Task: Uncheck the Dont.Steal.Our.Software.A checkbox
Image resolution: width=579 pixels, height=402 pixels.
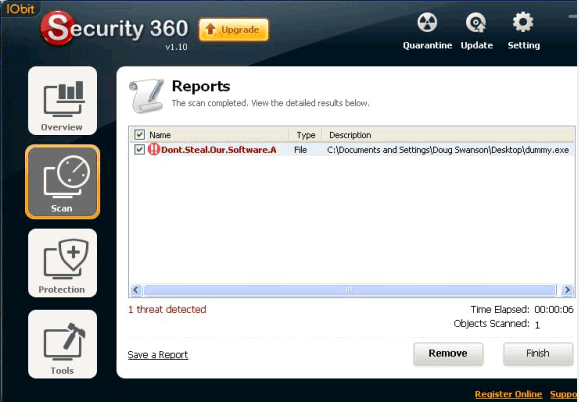Action: (x=139, y=150)
